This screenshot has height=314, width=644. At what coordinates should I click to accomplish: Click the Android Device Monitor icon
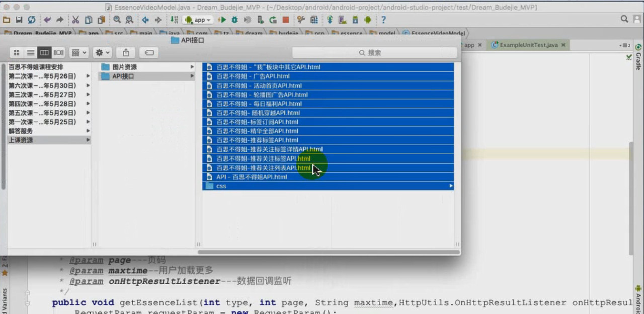pos(367,20)
